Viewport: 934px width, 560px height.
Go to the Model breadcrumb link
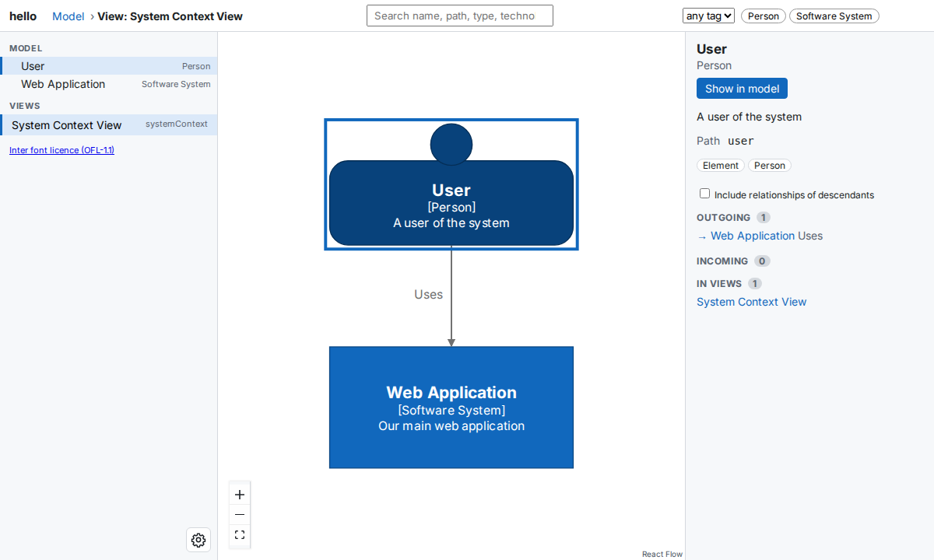click(68, 16)
